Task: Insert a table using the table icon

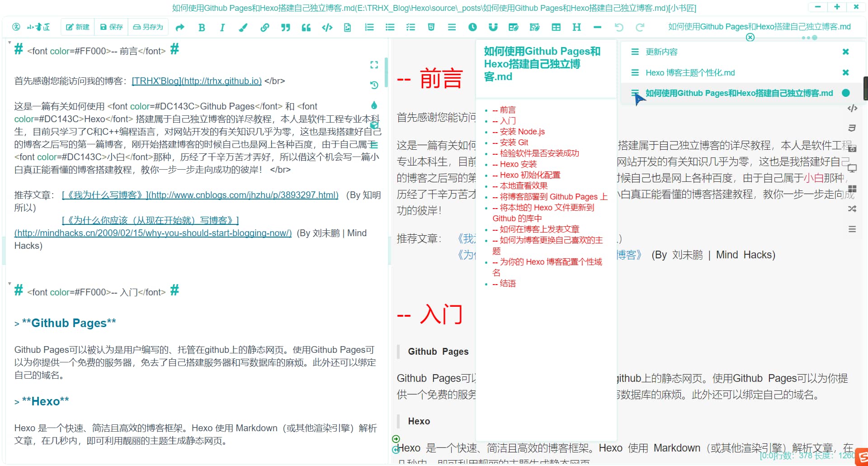Action: pos(556,28)
